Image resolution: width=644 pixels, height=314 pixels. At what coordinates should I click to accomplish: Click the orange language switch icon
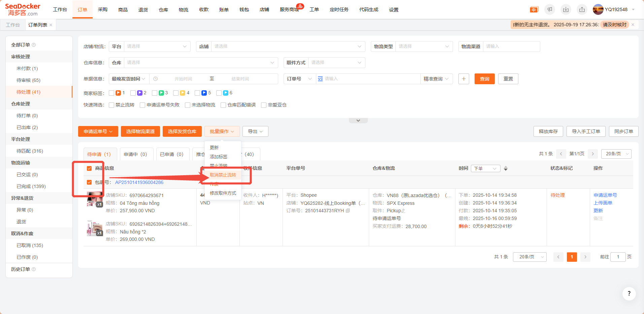click(x=534, y=9)
